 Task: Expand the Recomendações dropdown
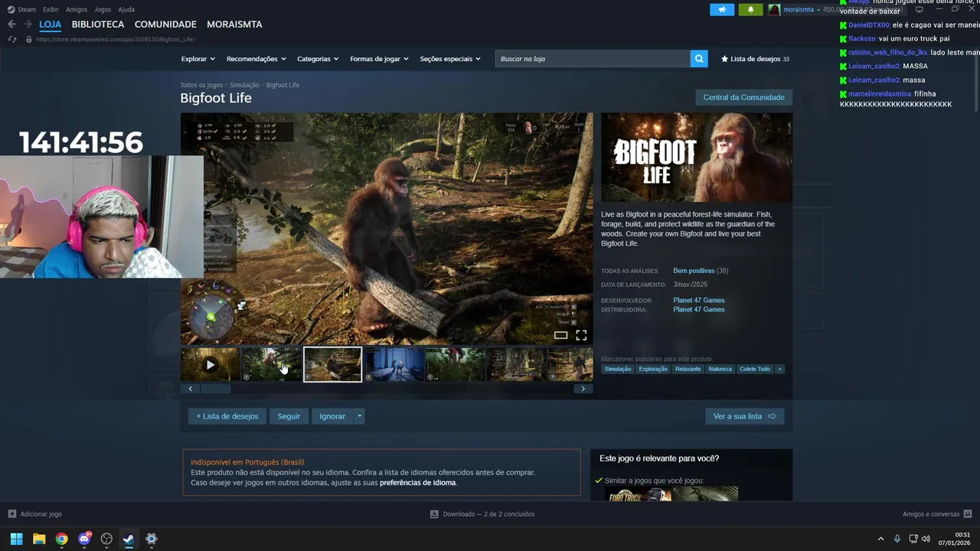click(x=256, y=59)
